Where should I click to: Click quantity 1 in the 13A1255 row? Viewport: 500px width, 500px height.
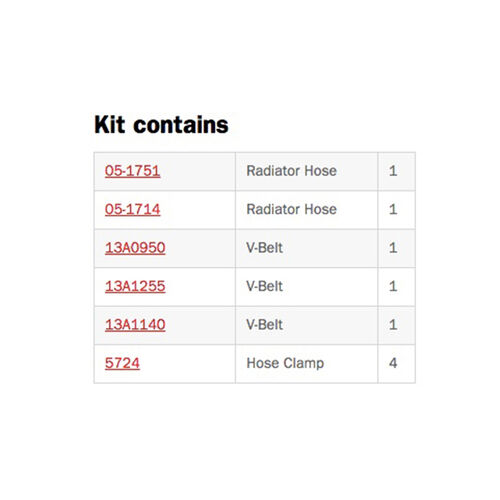(x=393, y=286)
